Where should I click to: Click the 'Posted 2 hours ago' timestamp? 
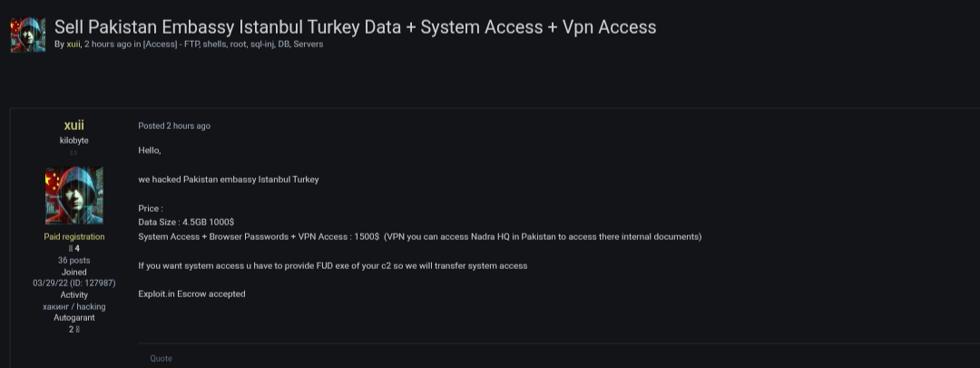tap(174, 126)
